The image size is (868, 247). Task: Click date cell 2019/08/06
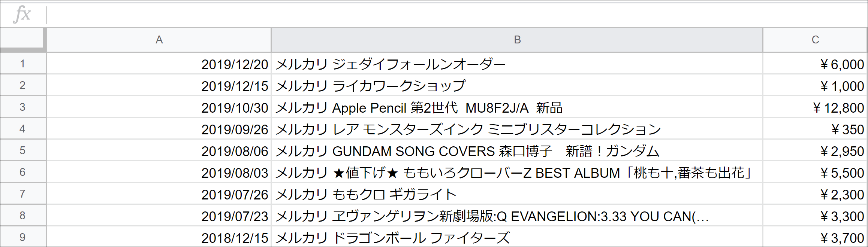(159, 150)
